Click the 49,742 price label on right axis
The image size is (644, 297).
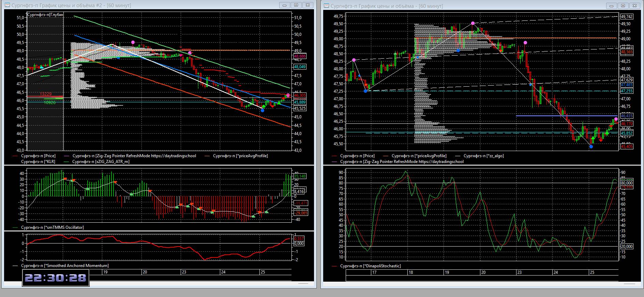tap(627, 16)
